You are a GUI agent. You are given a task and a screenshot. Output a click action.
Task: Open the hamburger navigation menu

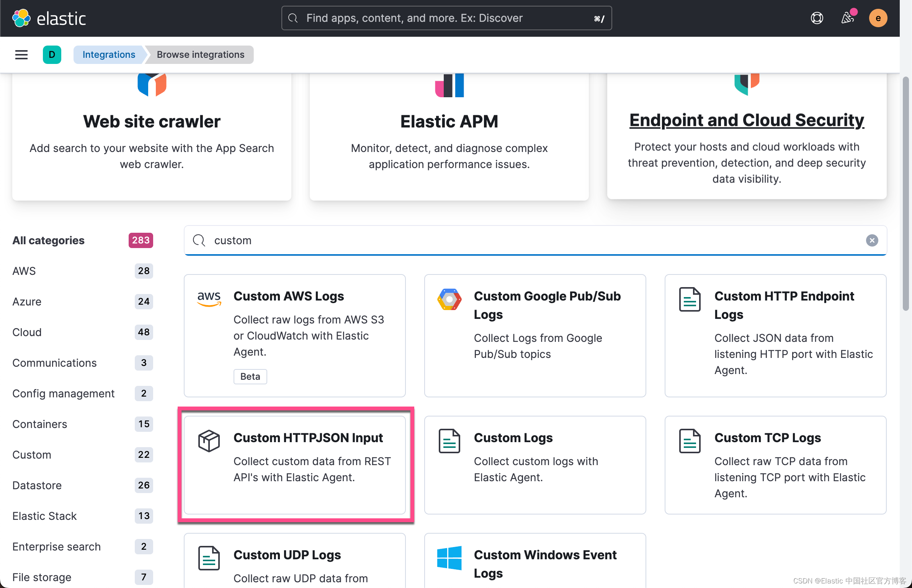pos(21,54)
